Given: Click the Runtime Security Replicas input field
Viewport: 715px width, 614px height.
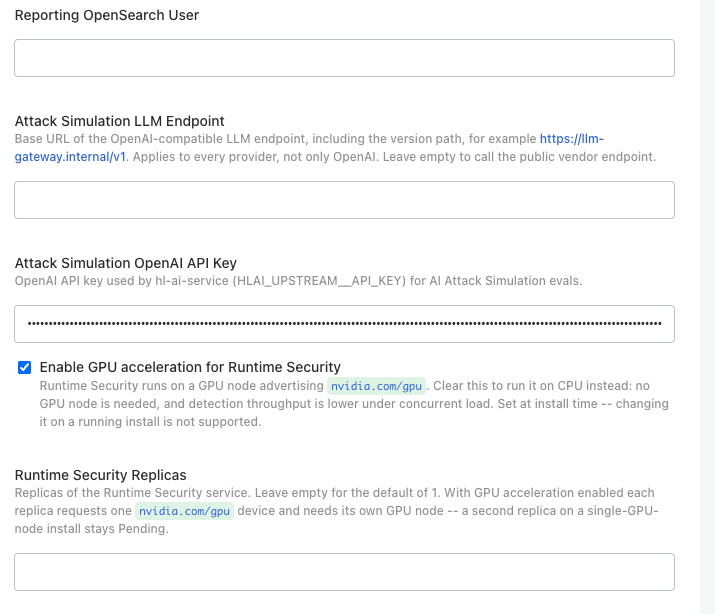Looking at the screenshot, I should pyautogui.click(x=344, y=572).
